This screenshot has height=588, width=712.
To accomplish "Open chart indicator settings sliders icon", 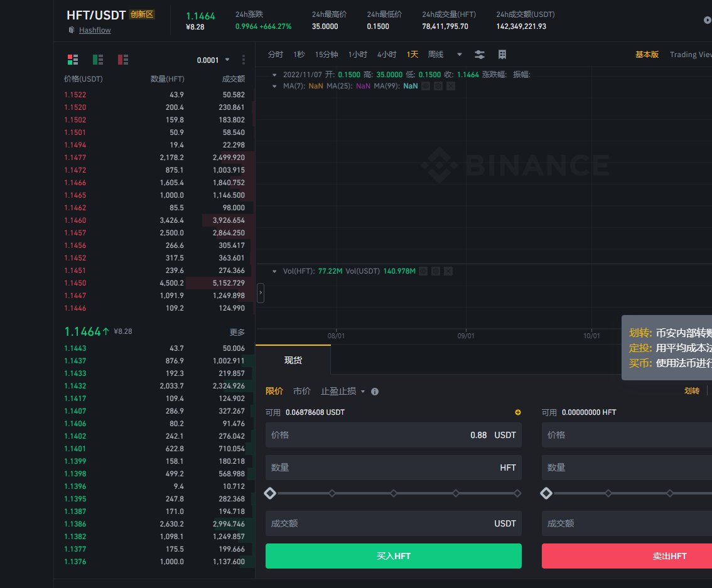I will 480,55.
